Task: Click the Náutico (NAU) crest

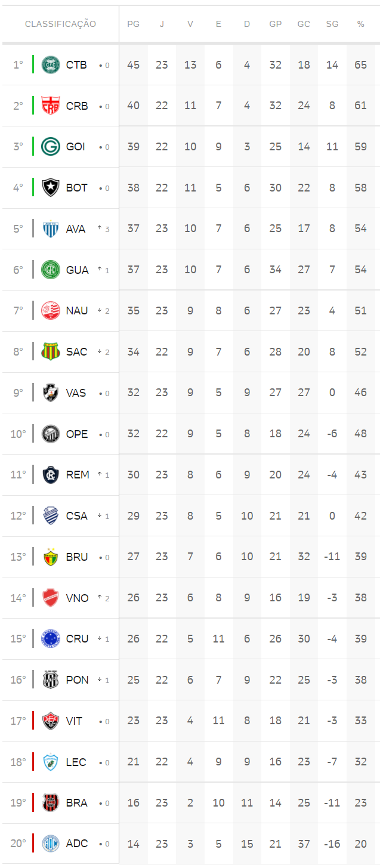Action: pyautogui.click(x=51, y=310)
